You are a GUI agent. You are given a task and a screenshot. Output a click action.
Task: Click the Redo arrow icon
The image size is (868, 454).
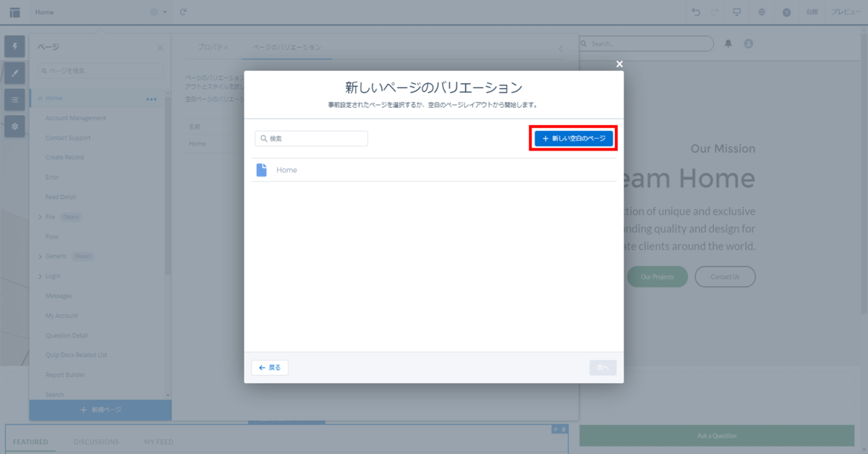[715, 12]
